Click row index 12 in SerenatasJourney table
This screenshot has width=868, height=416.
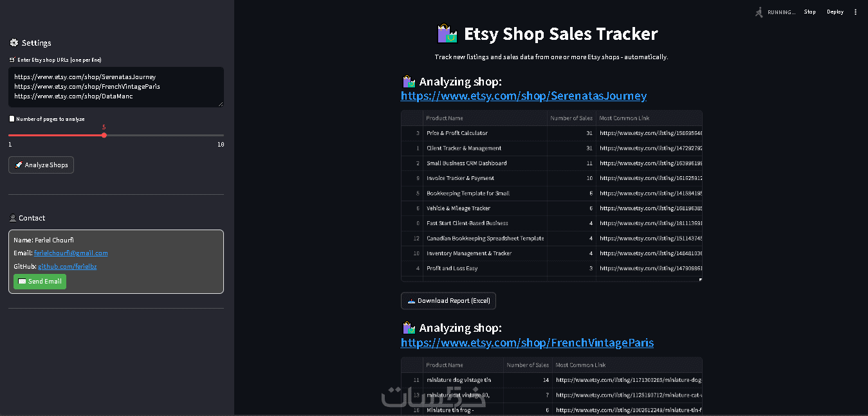pyautogui.click(x=412, y=239)
